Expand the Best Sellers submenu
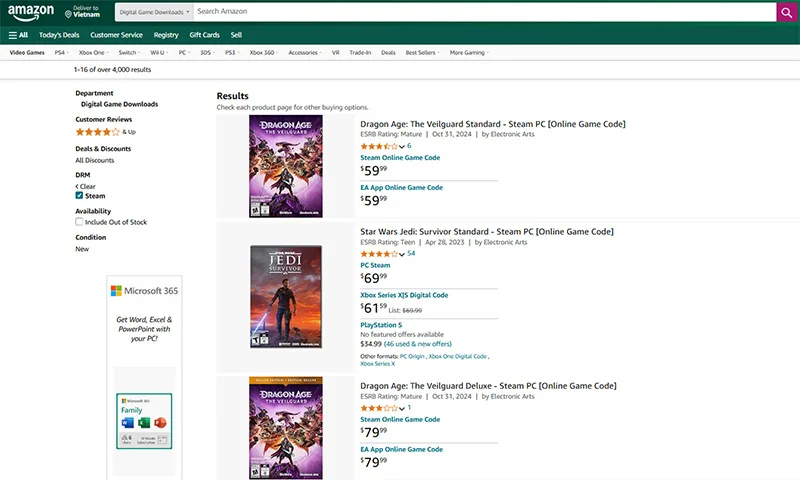The width and height of the screenshot is (800, 480). point(422,53)
